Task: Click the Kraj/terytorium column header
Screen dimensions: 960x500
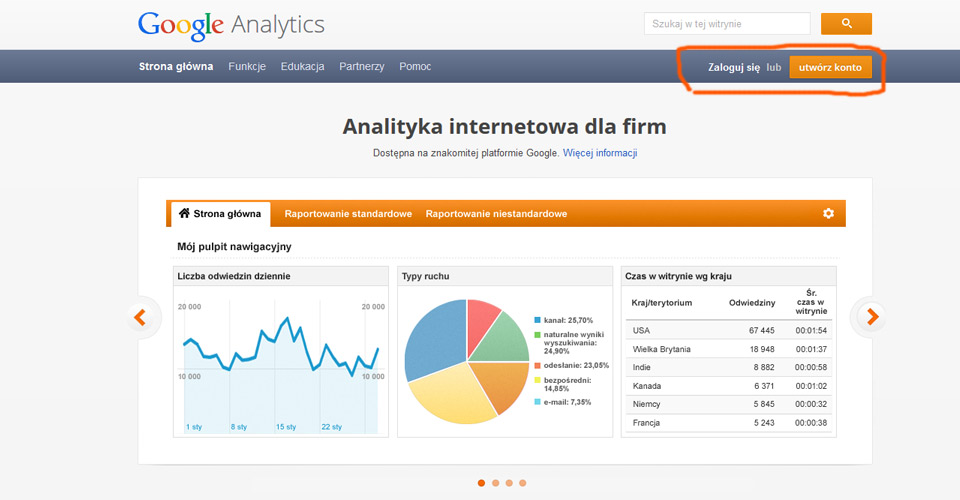Action: pos(662,302)
